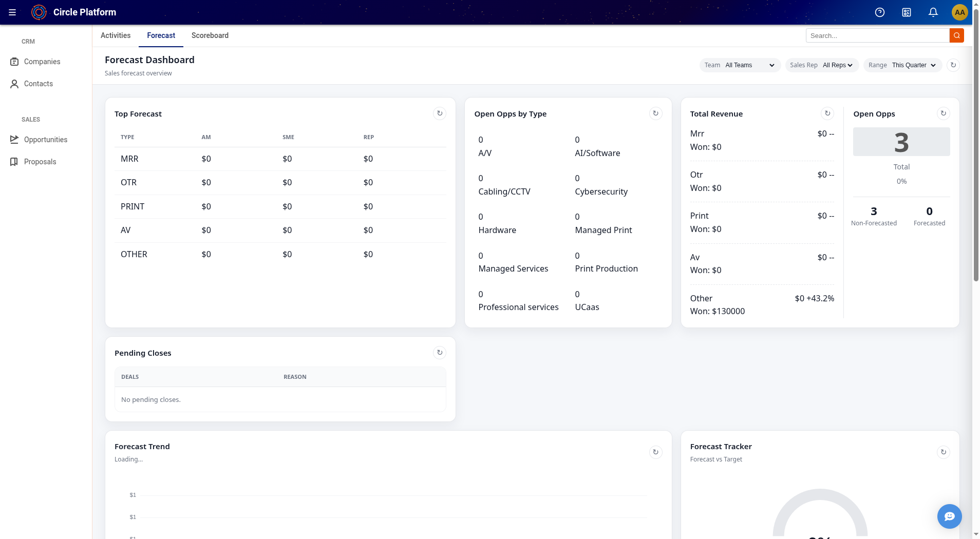Refresh the Top Forecast card

pos(440,113)
